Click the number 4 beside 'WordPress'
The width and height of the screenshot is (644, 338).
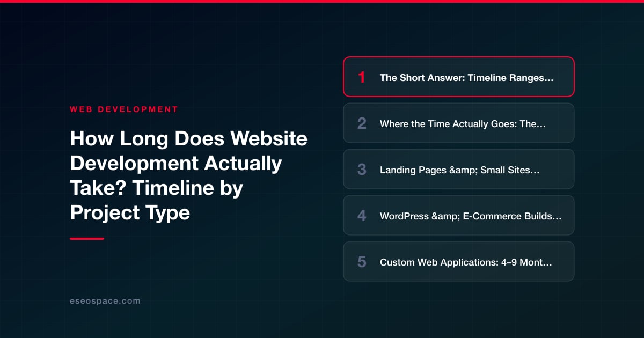pyautogui.click(x=362, y=216)
